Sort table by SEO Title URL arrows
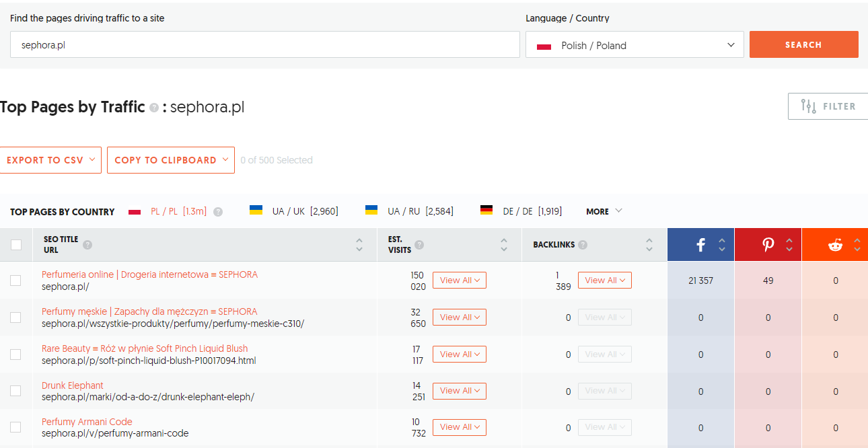868x448 pixels. coord(359,245)
